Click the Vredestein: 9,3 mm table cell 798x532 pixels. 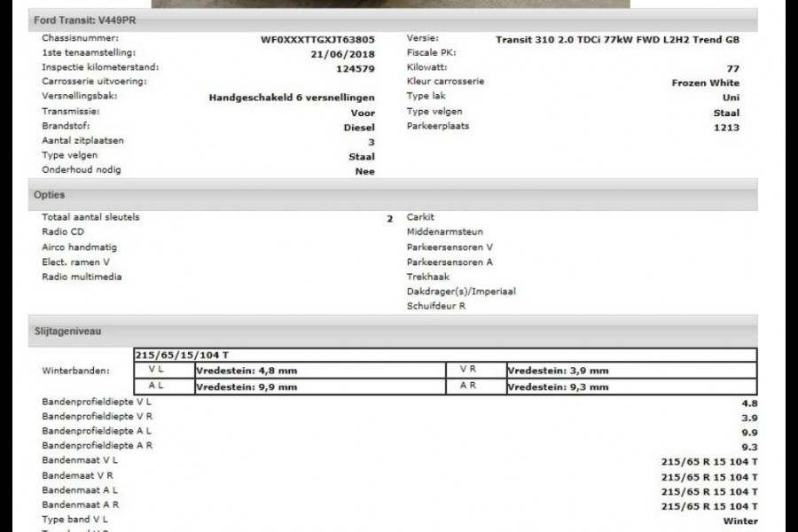coord(557,387)
